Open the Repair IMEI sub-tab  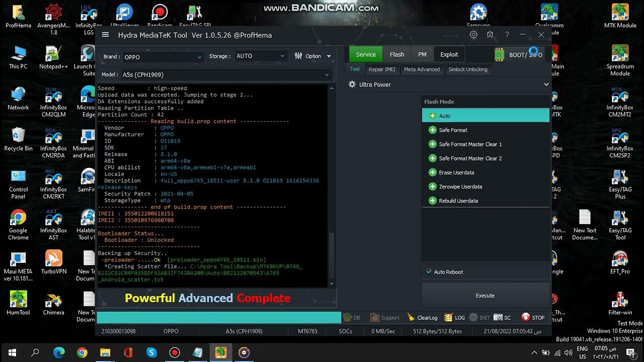[382, 69]
